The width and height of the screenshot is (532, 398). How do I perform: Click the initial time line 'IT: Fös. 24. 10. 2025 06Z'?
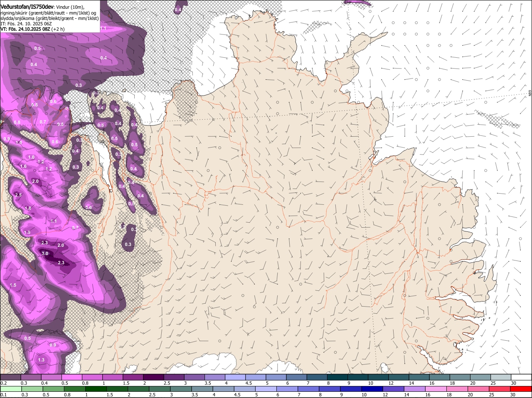(x=26, y=24)
